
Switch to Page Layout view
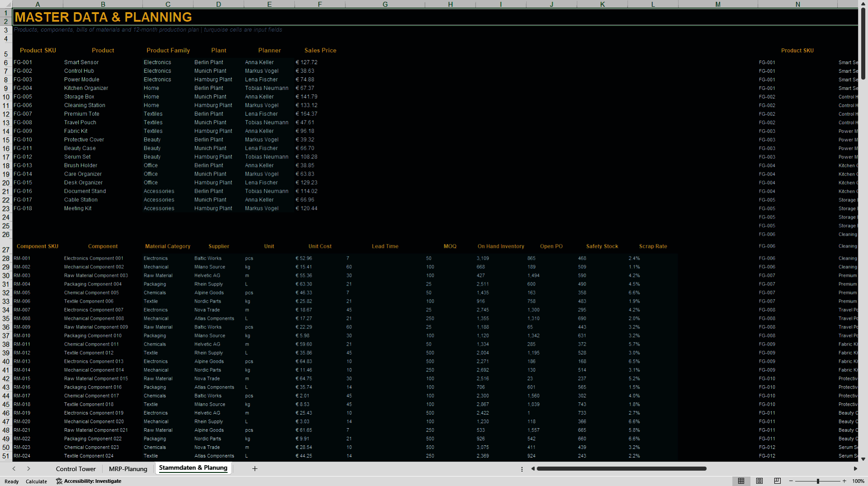click(x=759, y=481)
